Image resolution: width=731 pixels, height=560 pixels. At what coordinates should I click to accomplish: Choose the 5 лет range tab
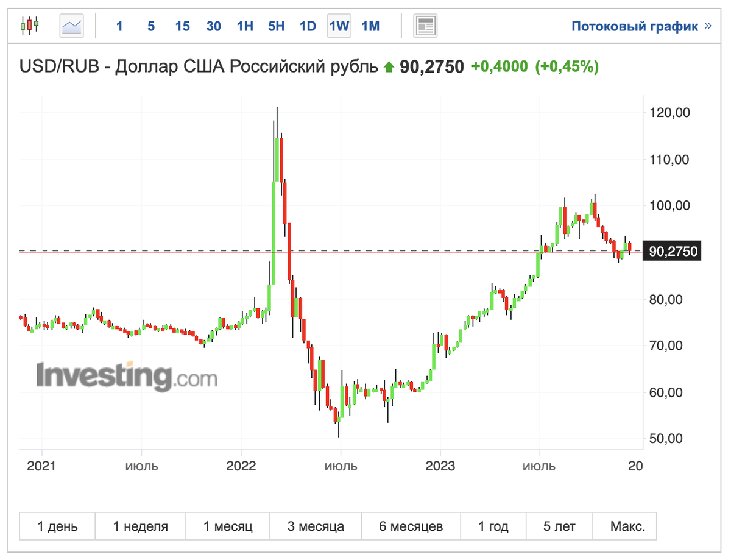tap(559, 526)
